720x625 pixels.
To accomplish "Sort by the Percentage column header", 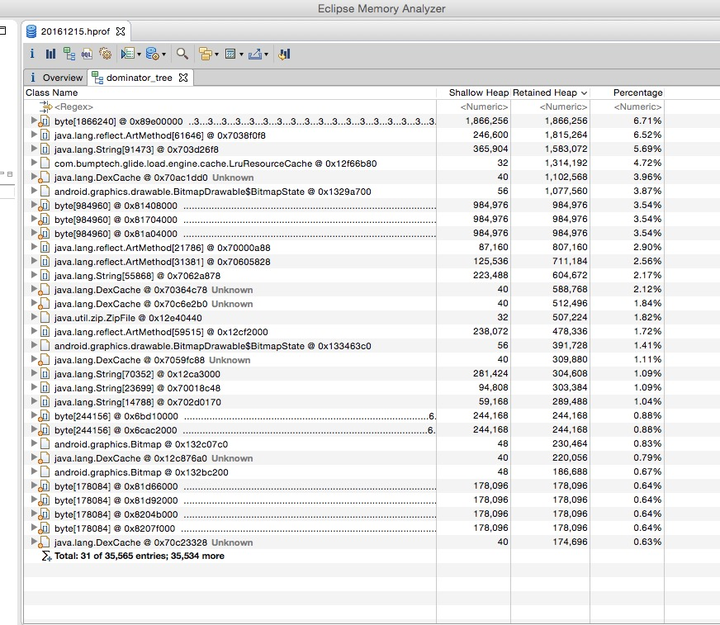I will point(627,93).
